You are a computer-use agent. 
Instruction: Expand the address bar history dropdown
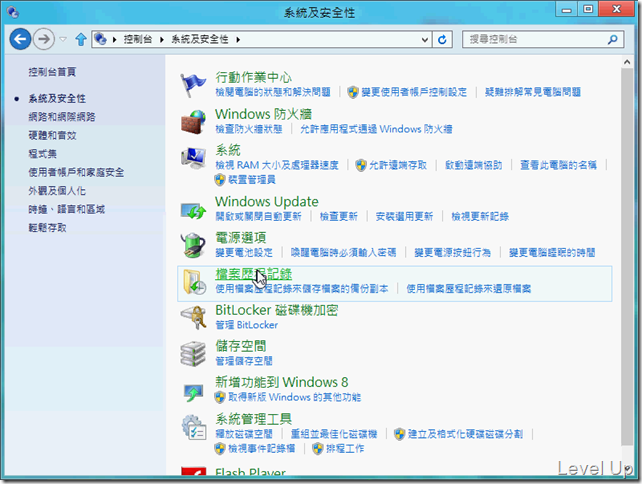425,40
